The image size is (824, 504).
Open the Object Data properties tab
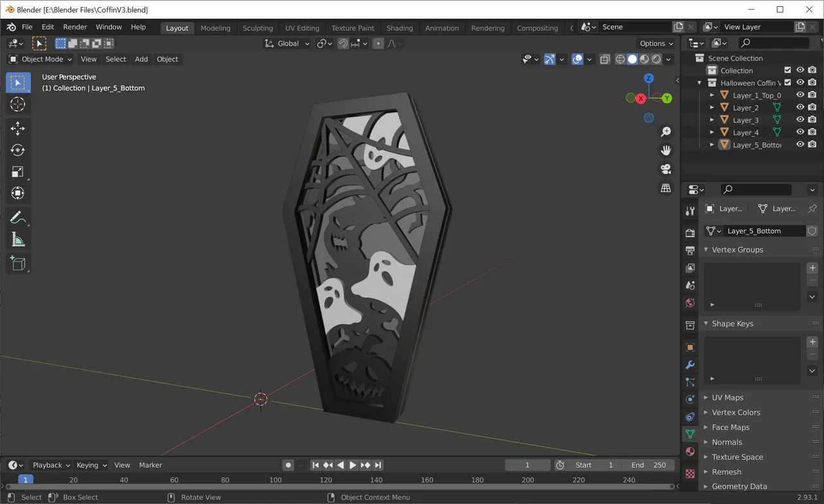click(690, 434)
